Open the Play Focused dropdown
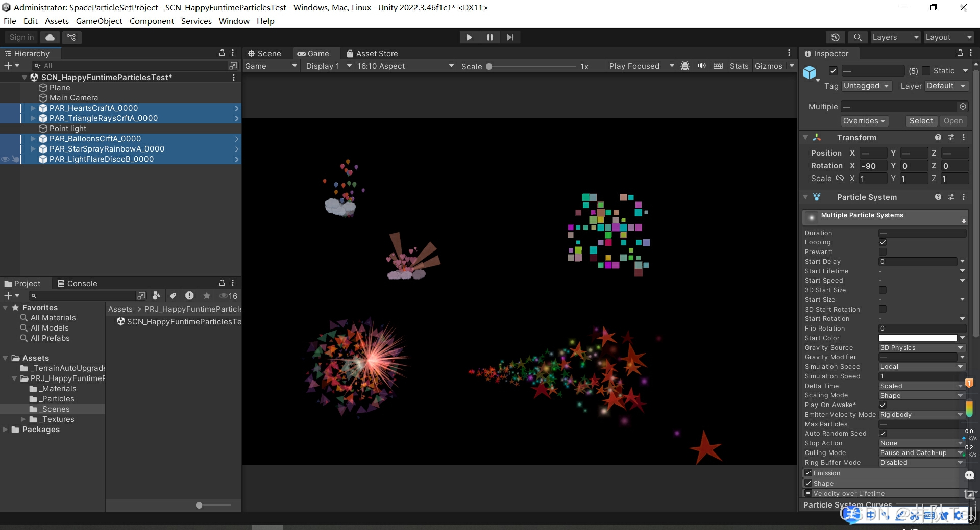 pyautogui.click(x=641, y=66)
